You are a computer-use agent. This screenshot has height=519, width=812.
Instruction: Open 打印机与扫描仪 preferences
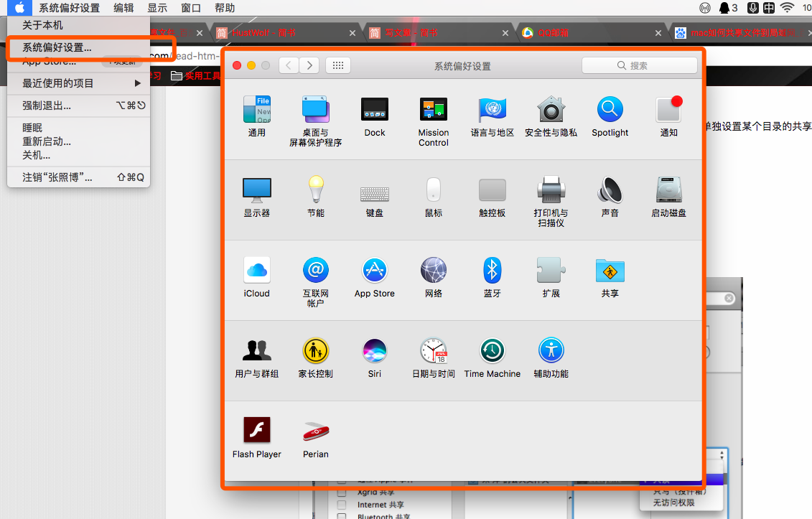(551, 202)
